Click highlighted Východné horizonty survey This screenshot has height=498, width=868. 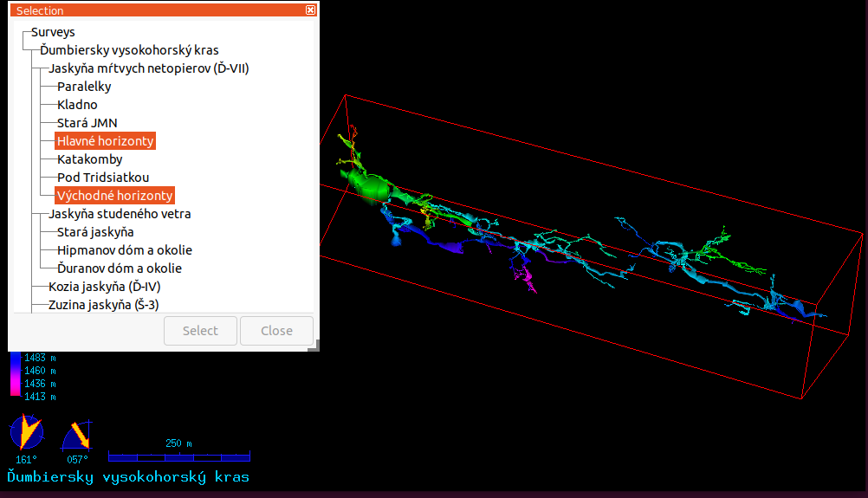[x=114, y=196]
